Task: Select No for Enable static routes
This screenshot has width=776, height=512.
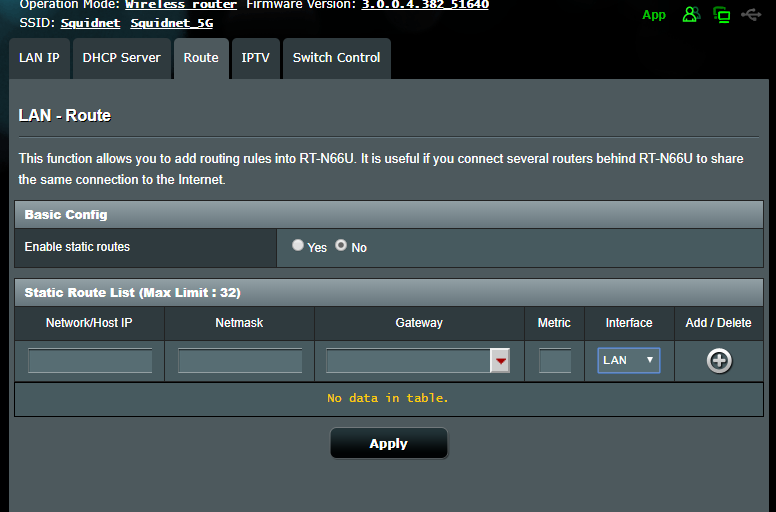Action: (x=341, y=245)
